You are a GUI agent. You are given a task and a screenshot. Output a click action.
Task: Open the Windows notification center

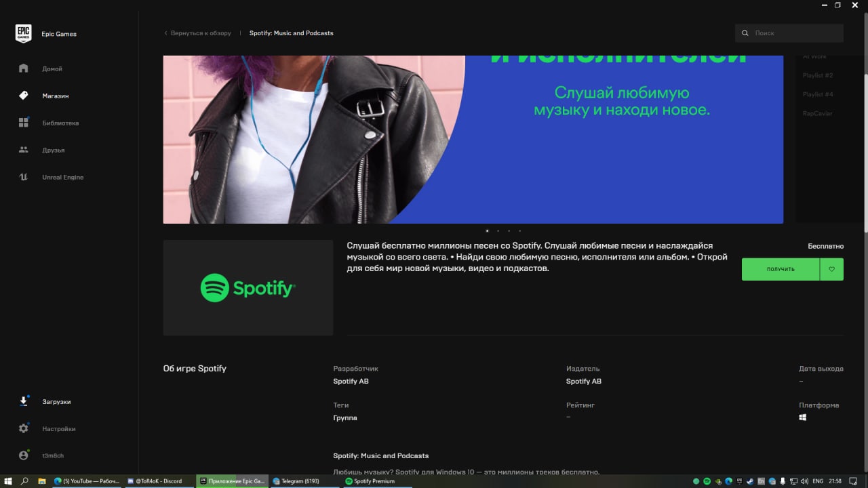coord(853,481)
